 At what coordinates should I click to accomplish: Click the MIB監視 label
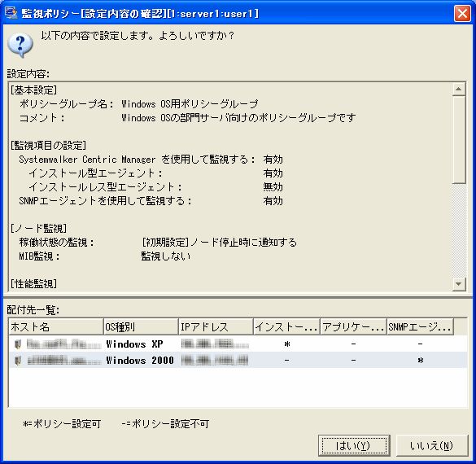(39, 256)
